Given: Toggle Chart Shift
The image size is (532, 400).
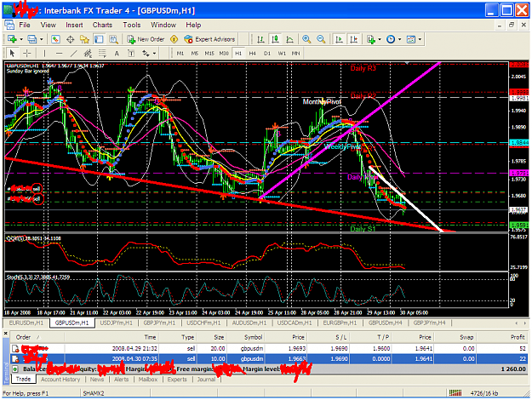Looking at the screenshot, I should pyautogui.click(x=353, y=39).
